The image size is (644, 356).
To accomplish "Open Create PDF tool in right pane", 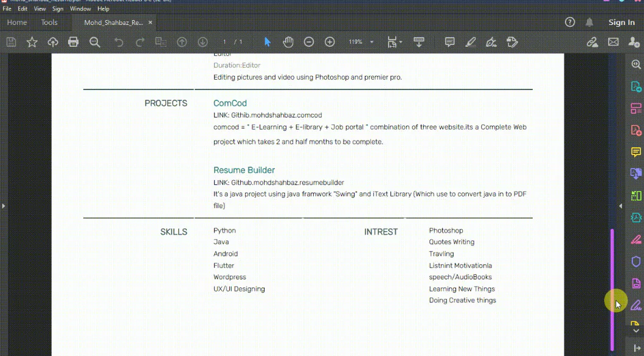I will (x=635, y=130).
